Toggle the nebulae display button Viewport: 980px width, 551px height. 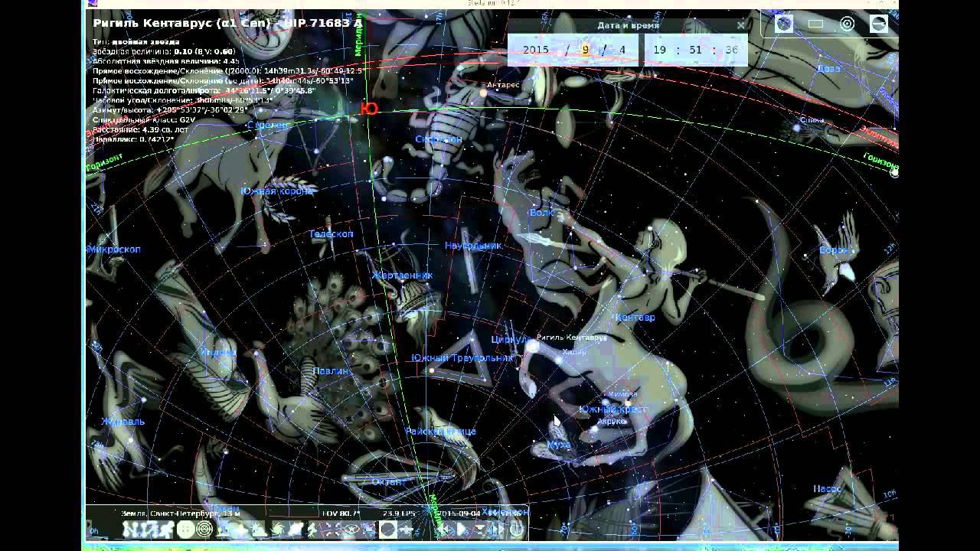click(x=278, y=529)
